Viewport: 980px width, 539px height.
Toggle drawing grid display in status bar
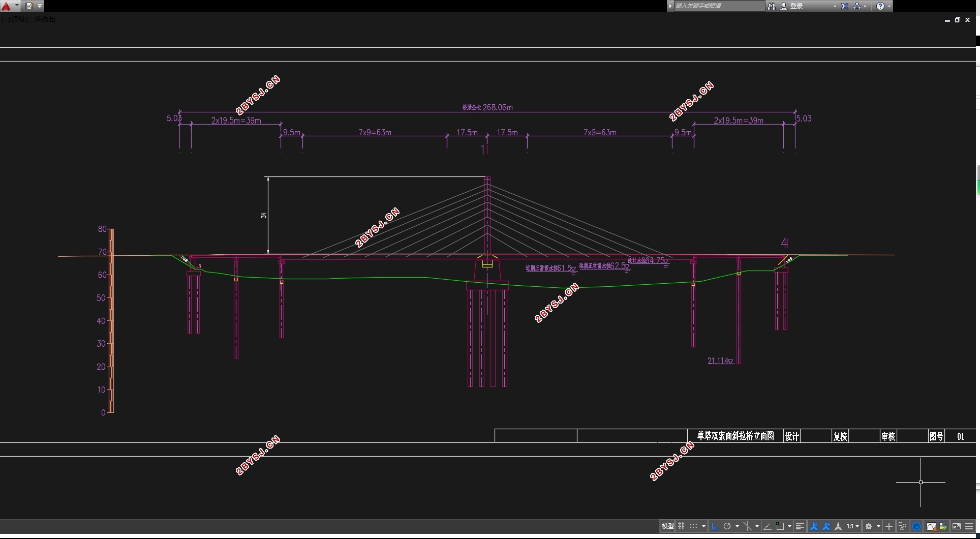(x=682, y=526)
